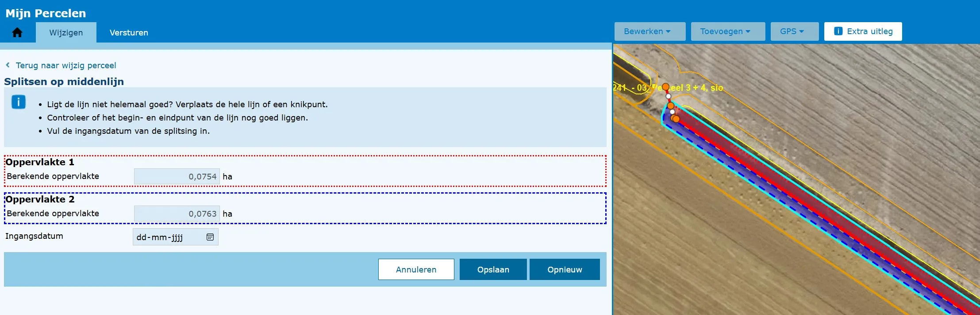Image resolution: width=980 pixels, height=315 pixels.
Task: Click the Opnieuw button
Action: [x=565, y=269]
